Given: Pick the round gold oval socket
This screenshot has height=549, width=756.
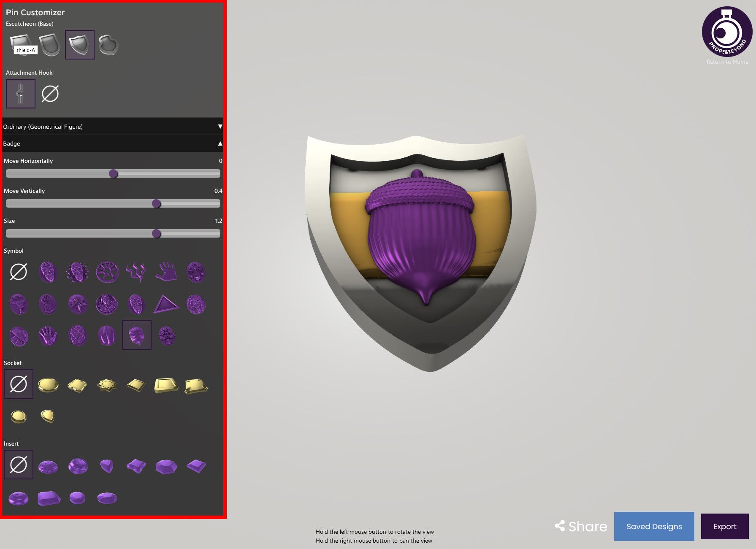Looking at the screenshot, I should (x=48, y=384).
